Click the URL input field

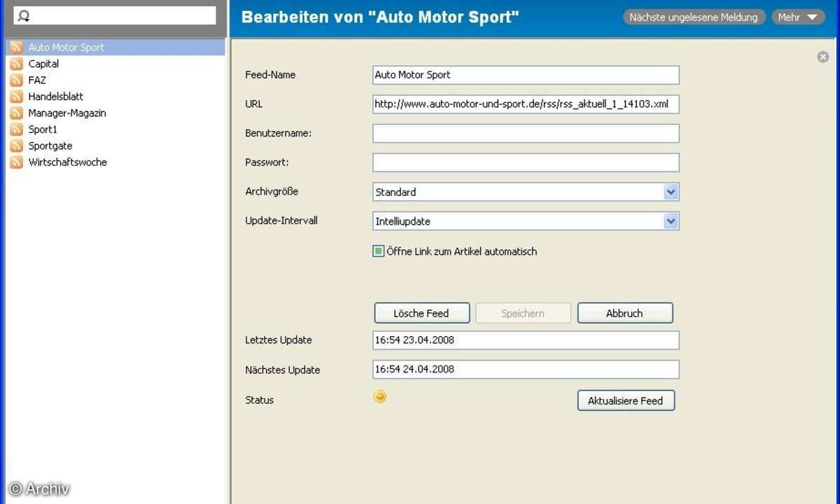(x=526, y=104)
